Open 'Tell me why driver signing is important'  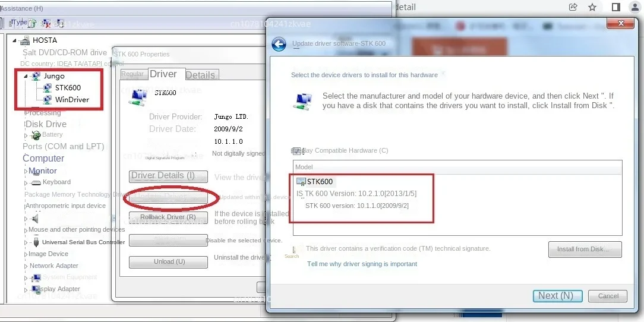(x=362, y=264)
